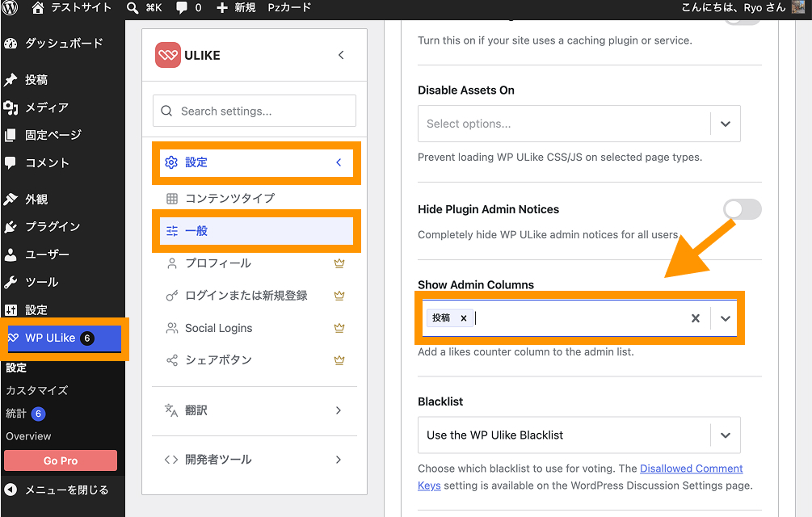Select WP ULike in the sidebar

pyautogui.click(x=64, y=338)
